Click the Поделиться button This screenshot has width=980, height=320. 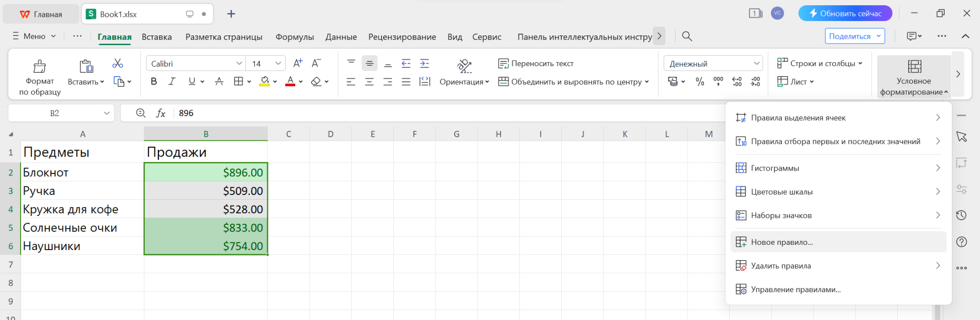tap(849, 36)
